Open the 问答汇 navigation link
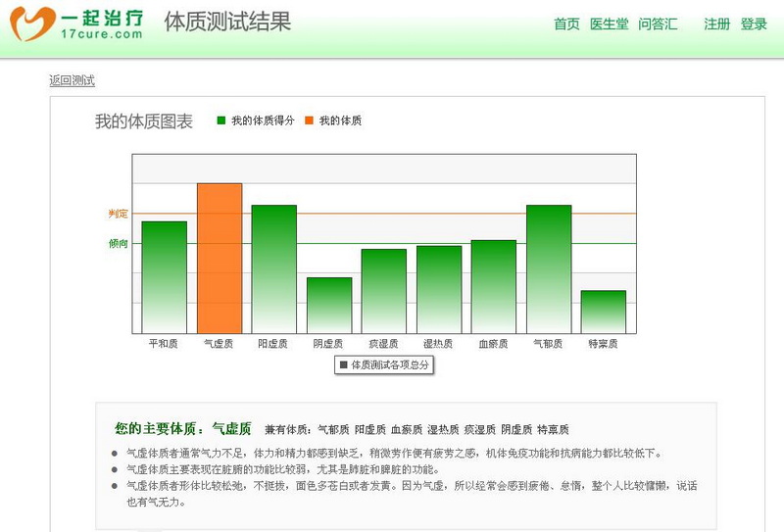This screenshot has width=784, height=532. coord(658,24)
